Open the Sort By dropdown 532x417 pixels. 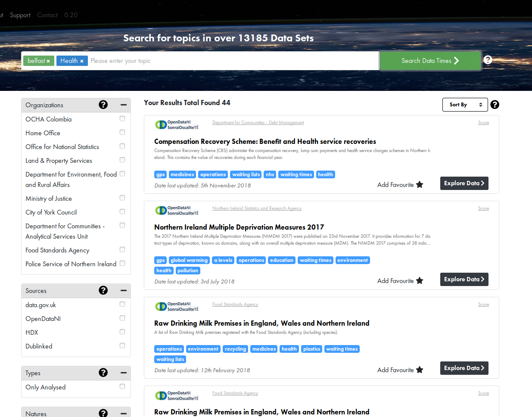[465, 105]
